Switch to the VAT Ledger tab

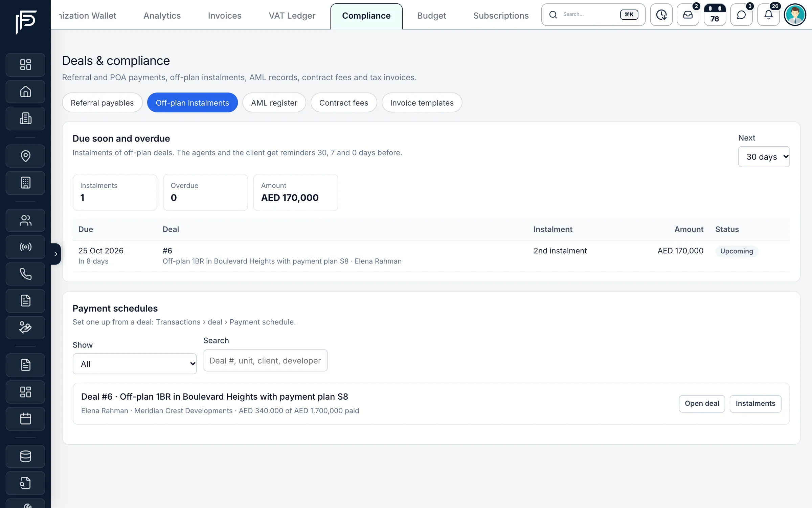pyautogui.click(x=292, y=16)
